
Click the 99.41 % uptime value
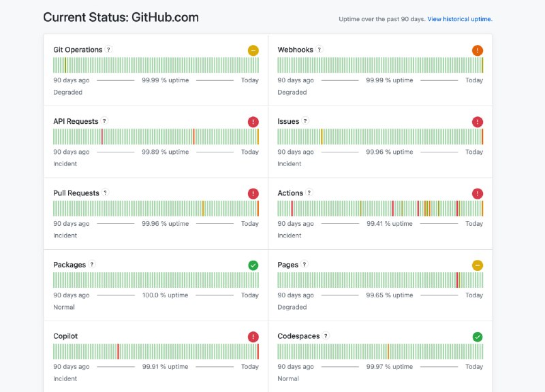tap(389, 224)
